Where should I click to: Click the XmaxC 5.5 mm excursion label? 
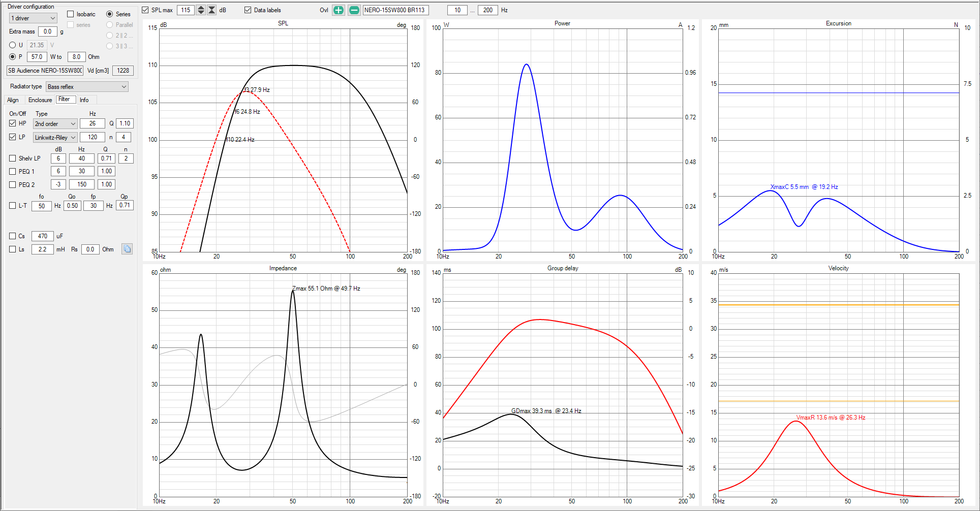pyautogui.click(x=804, y=187)
